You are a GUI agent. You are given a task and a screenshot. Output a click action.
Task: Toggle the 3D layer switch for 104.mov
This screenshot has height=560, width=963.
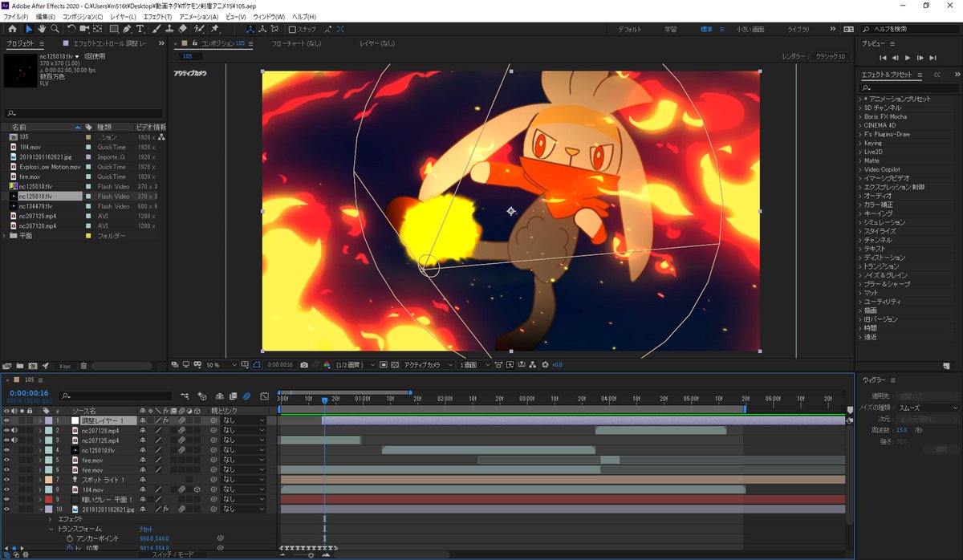pos(197,489)
